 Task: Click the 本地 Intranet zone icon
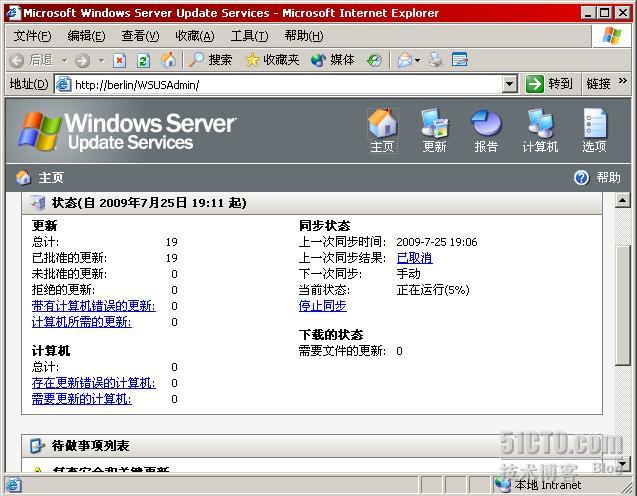click(x=503, y=485)
